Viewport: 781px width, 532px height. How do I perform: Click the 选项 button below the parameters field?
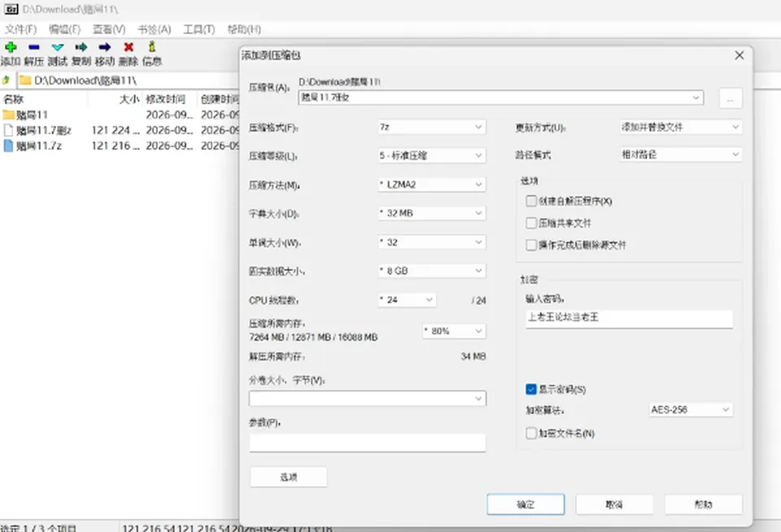point(288,477)
